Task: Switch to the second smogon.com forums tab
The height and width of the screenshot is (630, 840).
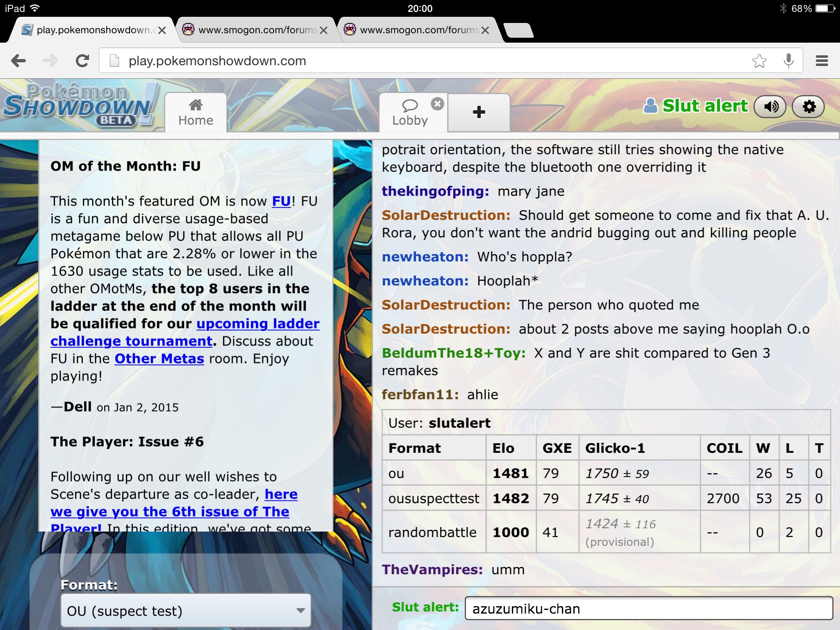Action: pos(418,30)
